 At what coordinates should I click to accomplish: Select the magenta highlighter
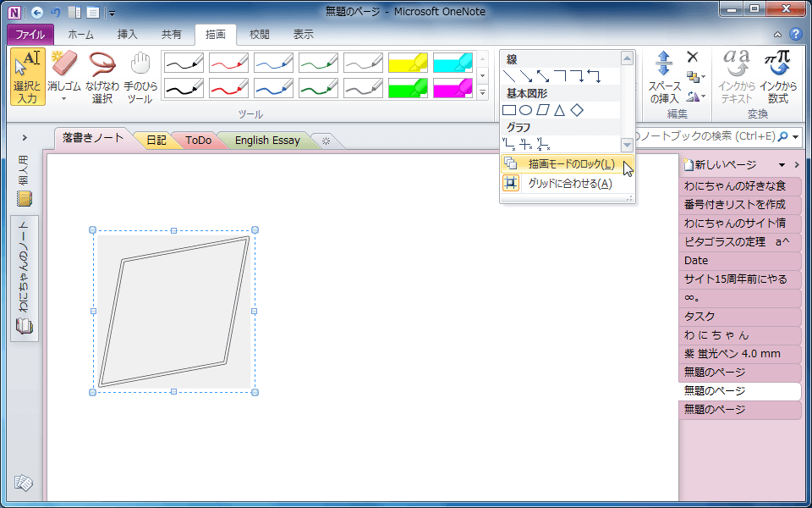pos(453,88)
